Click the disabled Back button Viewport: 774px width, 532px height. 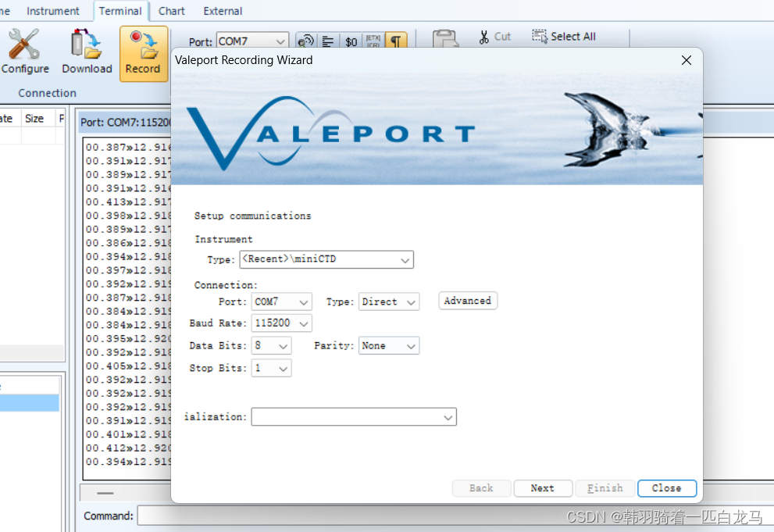click(x=481, y=488)
